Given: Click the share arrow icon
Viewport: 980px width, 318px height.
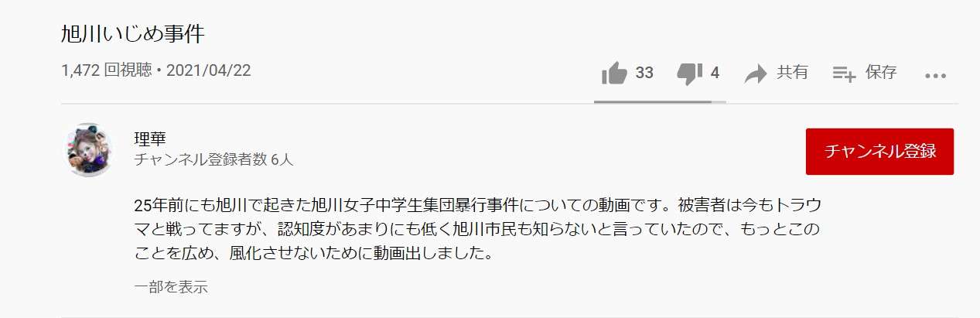Looking at the screenshot, I should 755,74.
